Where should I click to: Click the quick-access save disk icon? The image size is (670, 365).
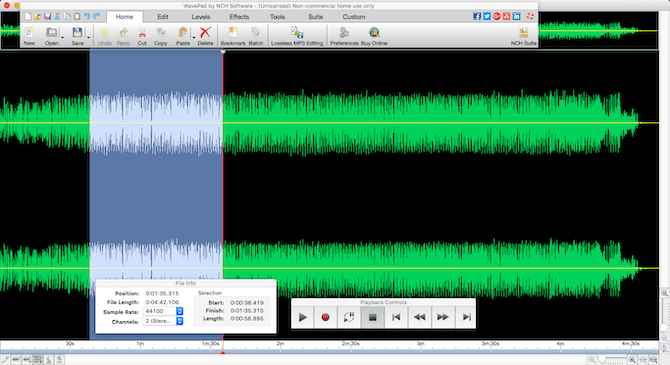[47, 16]
